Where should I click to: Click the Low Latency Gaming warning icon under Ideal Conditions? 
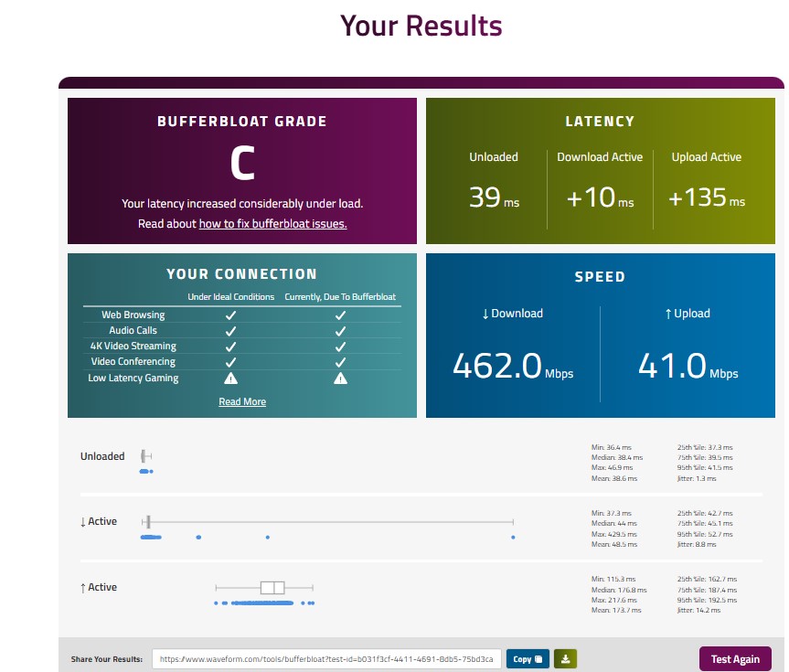point(230,378)
